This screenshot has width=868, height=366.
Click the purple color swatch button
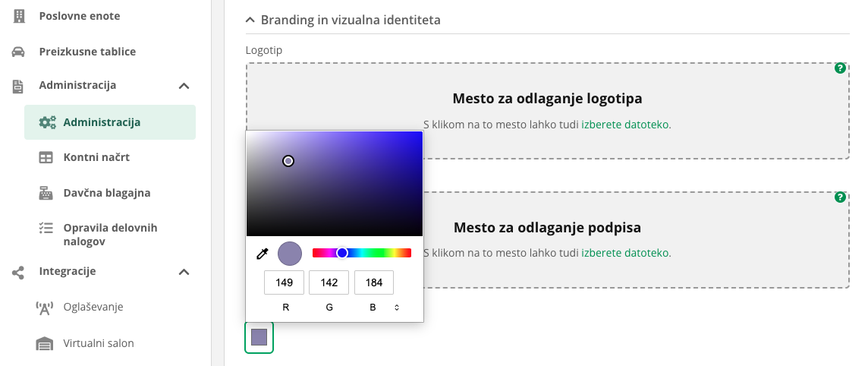pyautogui.click(x=259, y=337)
